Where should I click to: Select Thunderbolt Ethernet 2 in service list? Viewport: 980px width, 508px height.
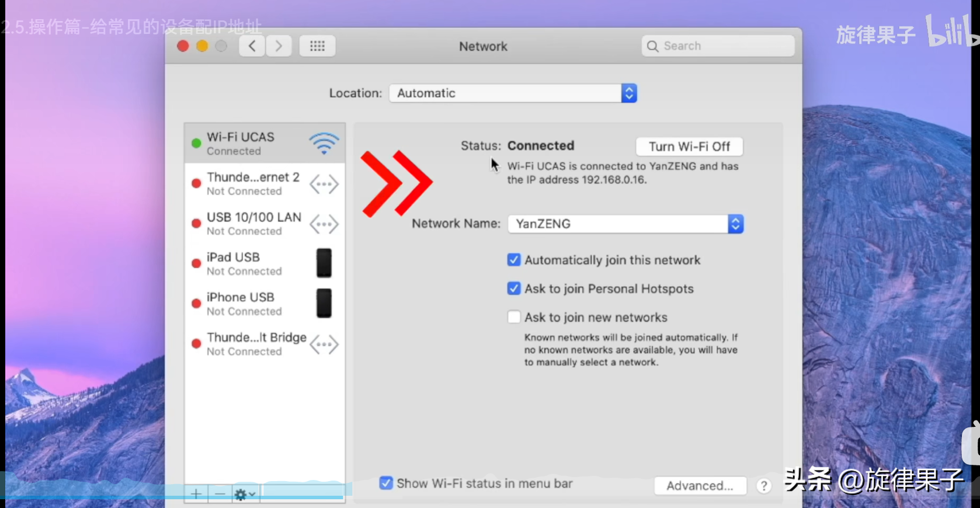point(253,183)
